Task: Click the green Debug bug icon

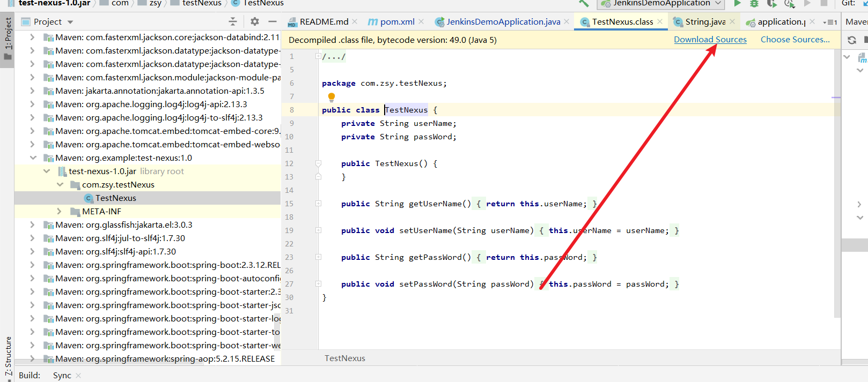Action: tap(754, 3)
